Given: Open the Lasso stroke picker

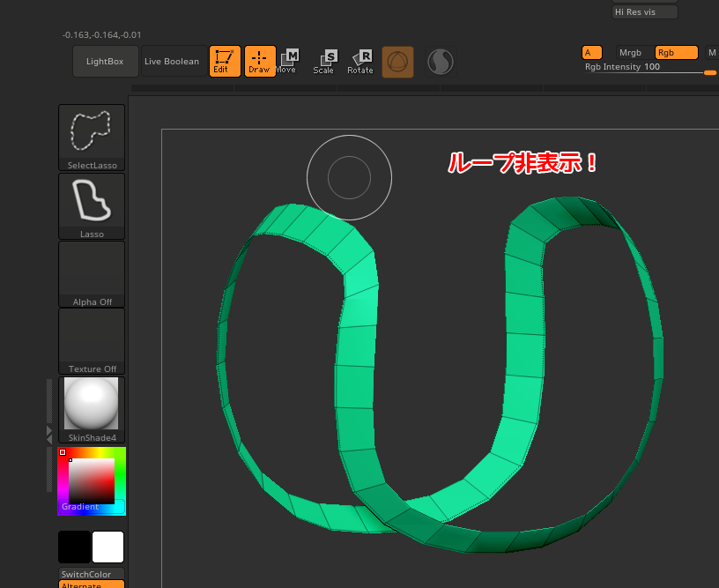Looking at the screenshot, I should pos(92,205).
